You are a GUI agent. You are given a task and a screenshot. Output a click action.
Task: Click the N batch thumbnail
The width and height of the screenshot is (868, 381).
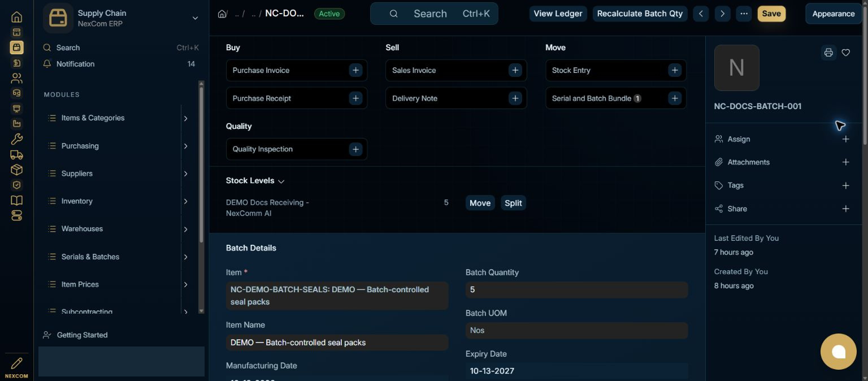736,68
